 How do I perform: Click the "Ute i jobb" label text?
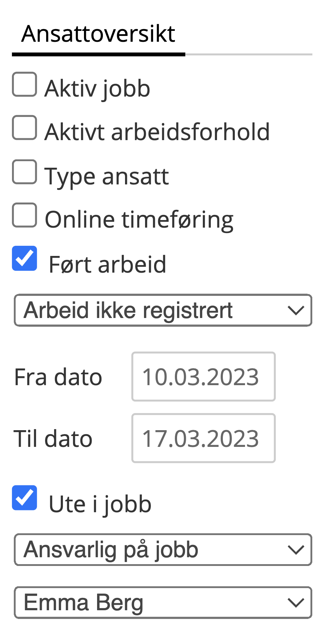[x=100, y=504]
